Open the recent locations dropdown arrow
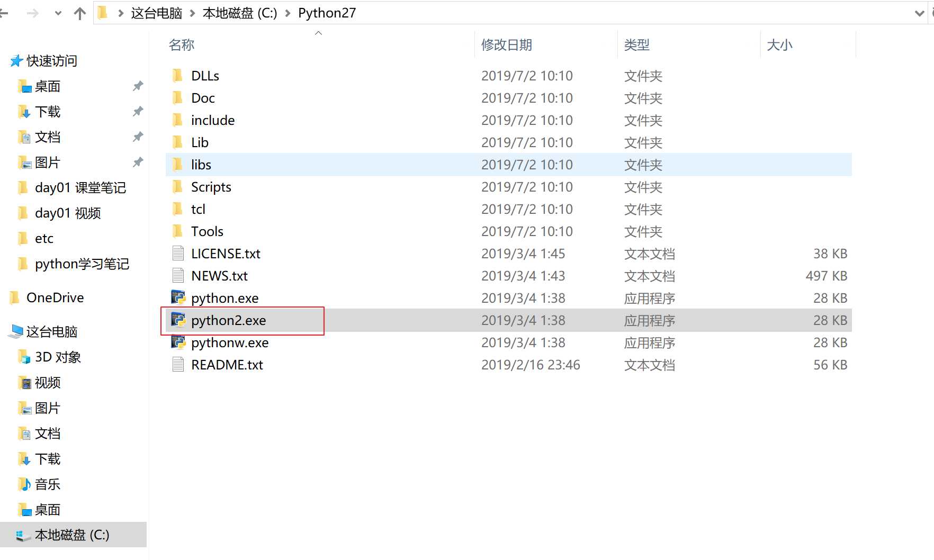This screenshot has height=560, width=934. click(58, 14)
